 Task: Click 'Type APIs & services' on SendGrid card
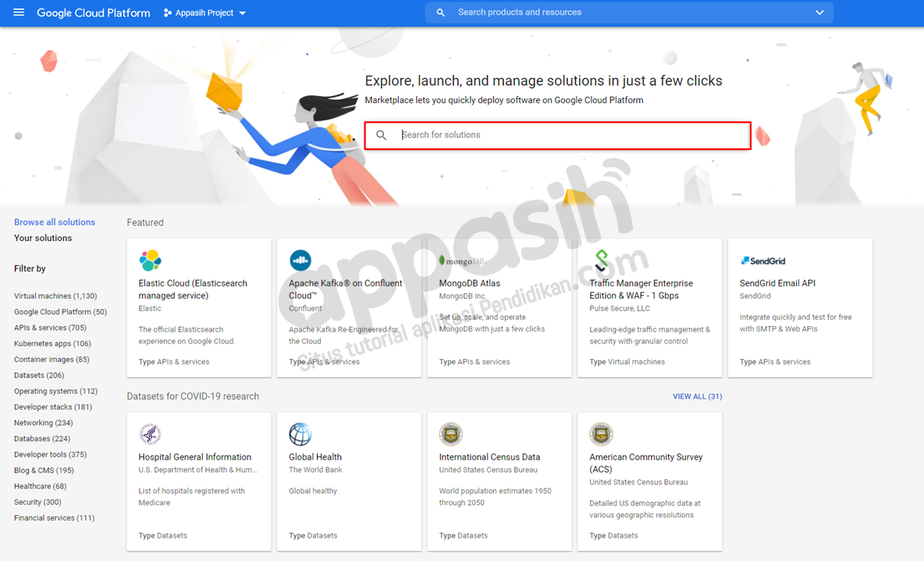775,362
